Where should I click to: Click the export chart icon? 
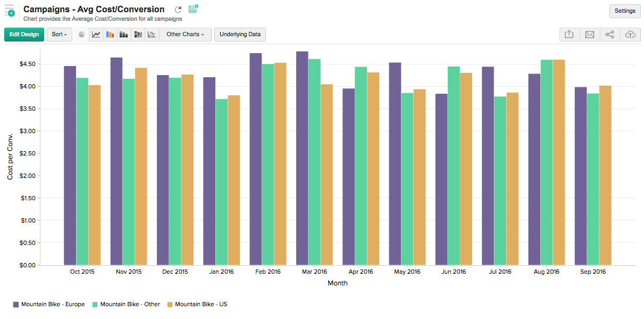point(569,35)
